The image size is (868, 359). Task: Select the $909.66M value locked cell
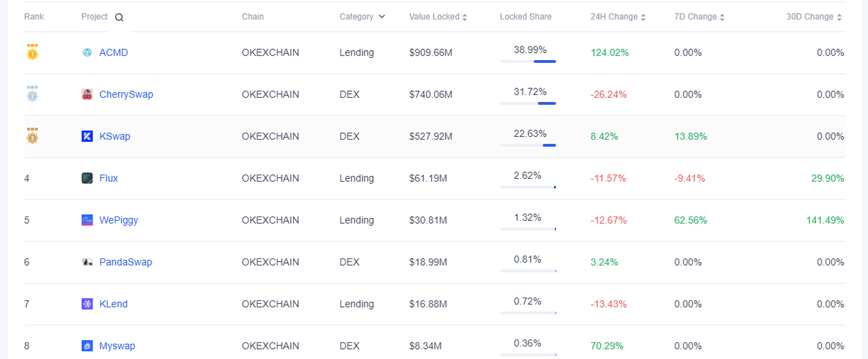430,52
